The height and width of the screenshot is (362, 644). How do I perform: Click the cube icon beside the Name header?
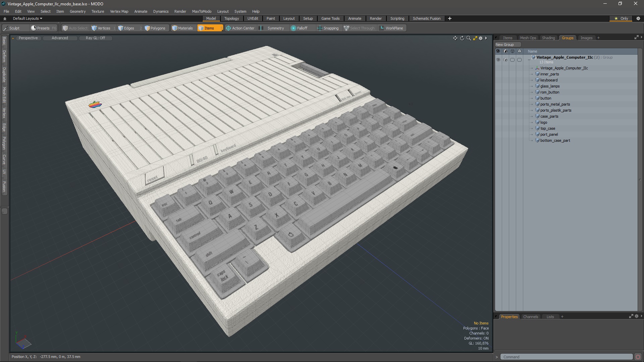coord(519,51)
